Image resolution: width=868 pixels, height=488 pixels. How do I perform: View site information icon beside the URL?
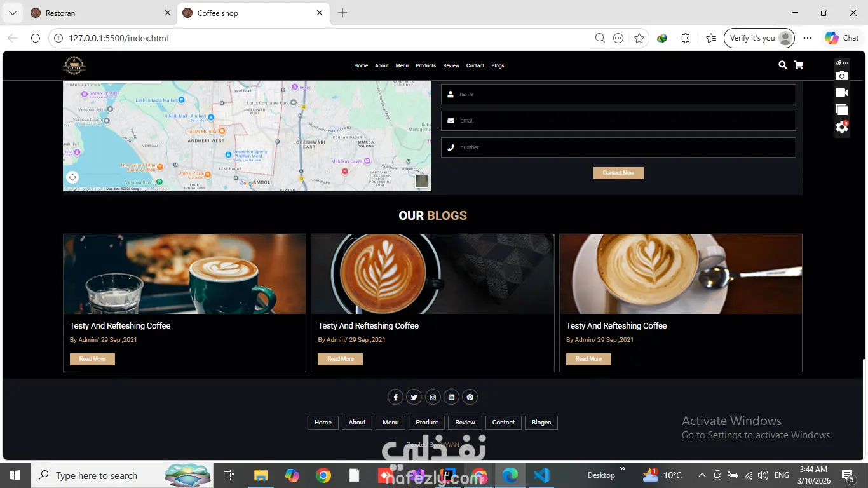(x=58, y=38)
